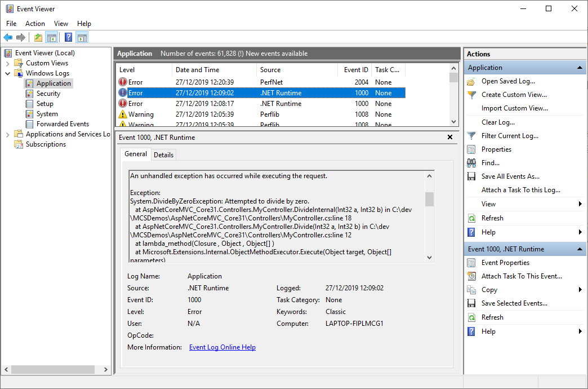This screenshot has width=588, height=389.
Task: Expand Applications and Services Logs node
Action: point(7,134)
